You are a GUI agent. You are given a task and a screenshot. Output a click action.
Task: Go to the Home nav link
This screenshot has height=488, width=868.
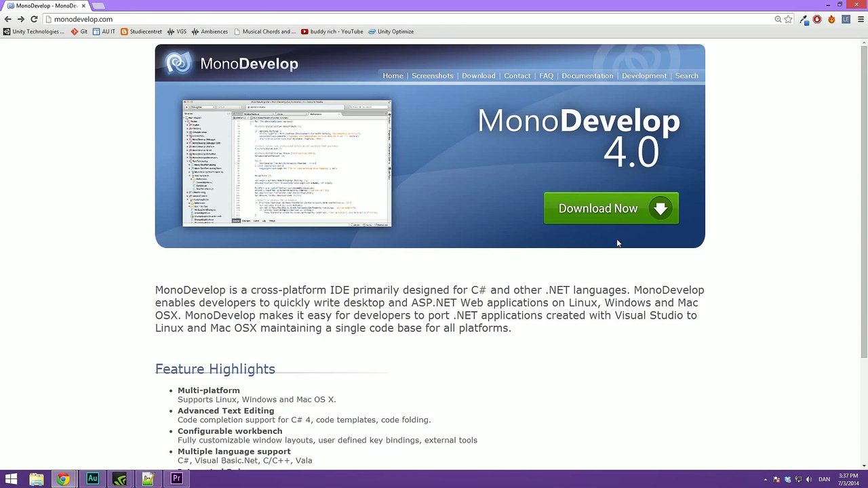click(x=393, y=76)
